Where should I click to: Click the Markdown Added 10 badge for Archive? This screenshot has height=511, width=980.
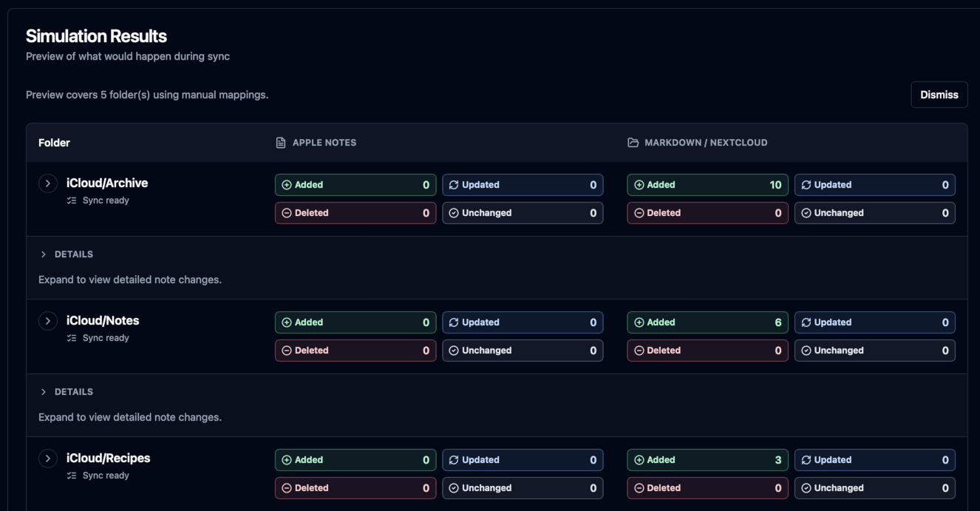tap(707, 185)
